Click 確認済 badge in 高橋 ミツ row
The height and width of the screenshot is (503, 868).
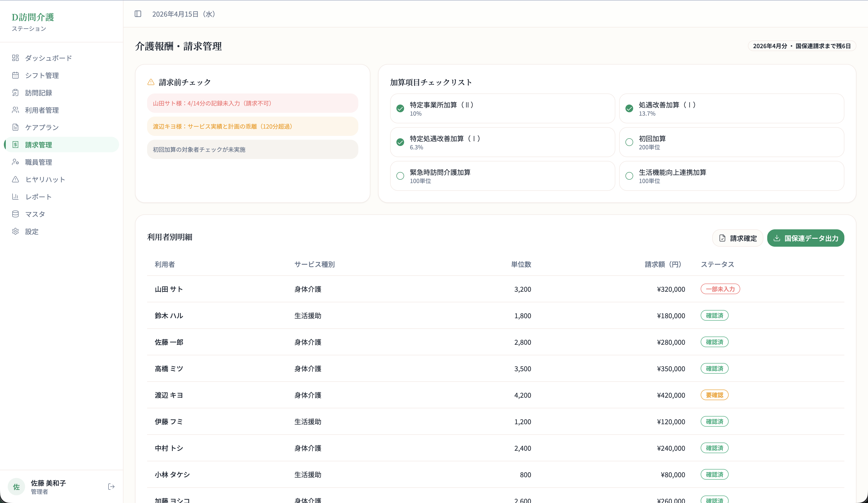coord(714,369)
